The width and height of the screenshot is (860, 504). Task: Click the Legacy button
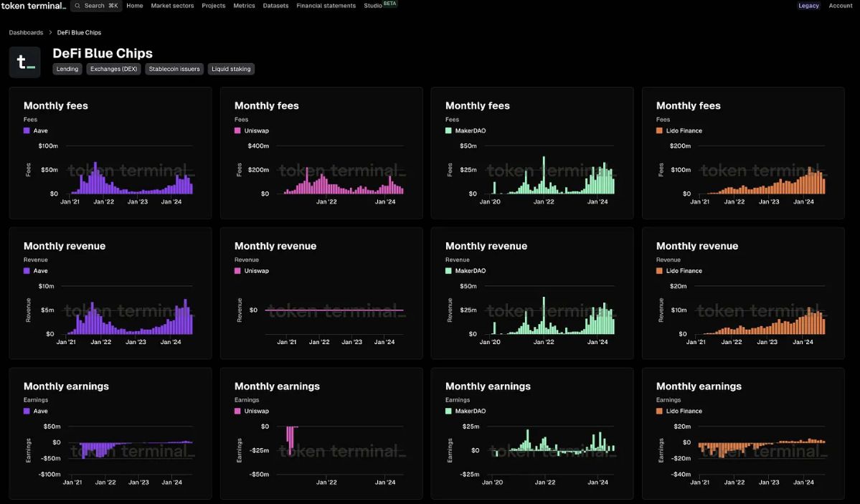point(808,6)
